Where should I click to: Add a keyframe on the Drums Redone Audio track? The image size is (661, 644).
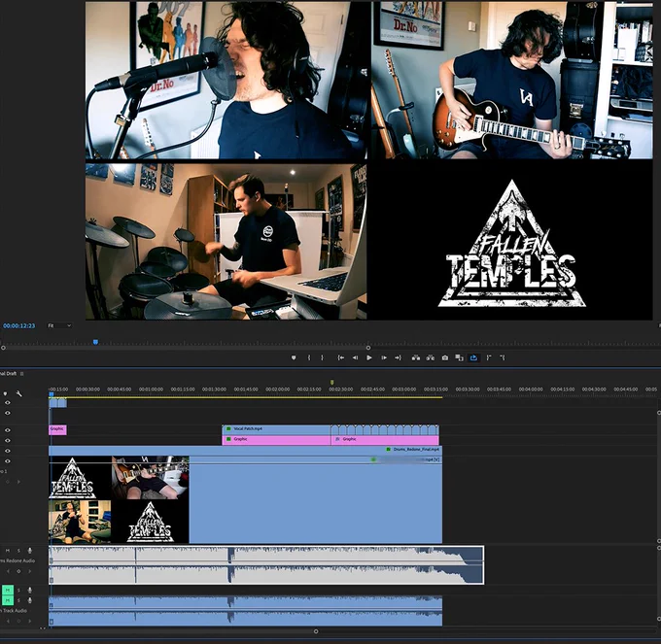(x=18, y=571)
